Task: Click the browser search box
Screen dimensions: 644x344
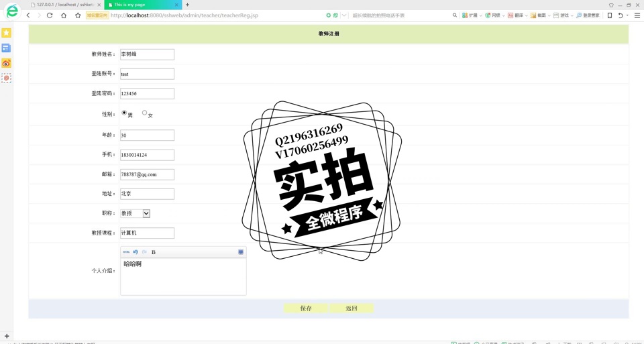Action: (x=400, y=15)
